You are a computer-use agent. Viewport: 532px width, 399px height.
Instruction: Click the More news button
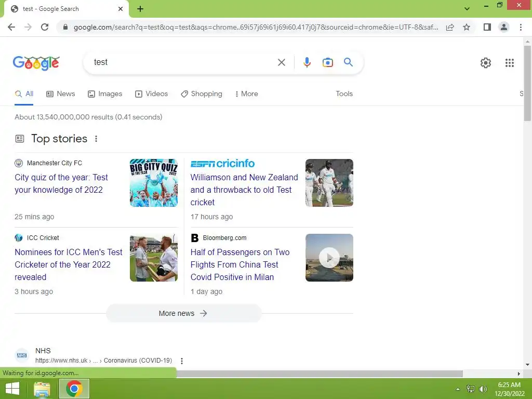[184, 313]
